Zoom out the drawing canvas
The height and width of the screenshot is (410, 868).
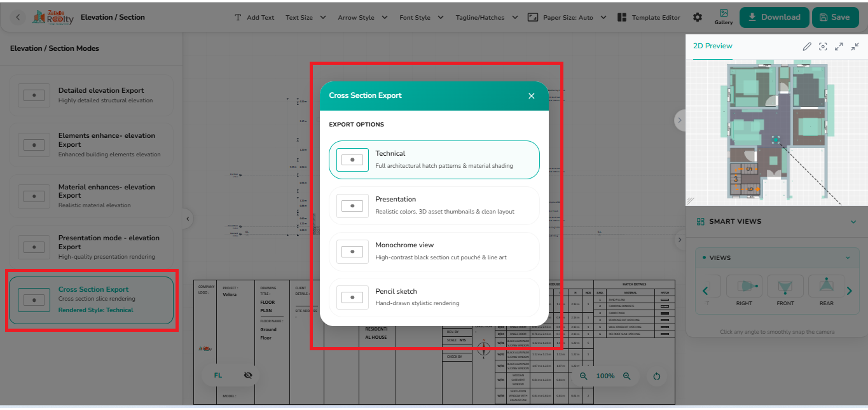pyautogui.click(x=584, y=376)
